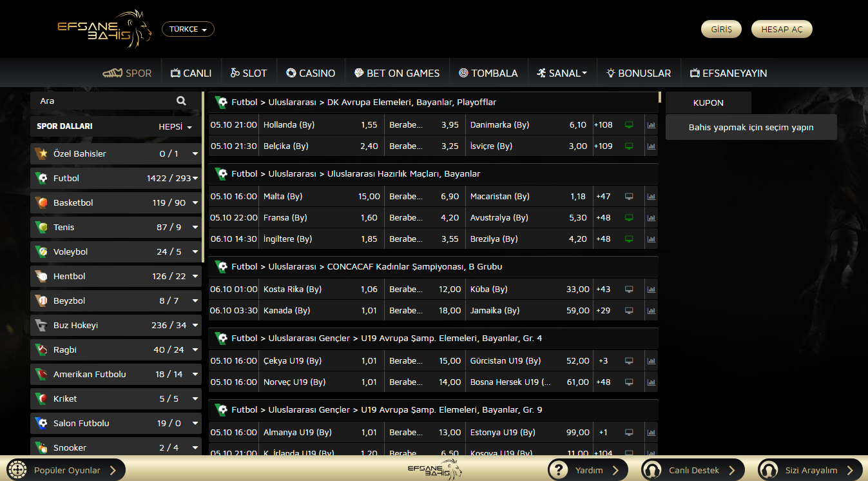Click the search magnifier icon
Viewport: 868px width, 481px height.
tap(181, 101)
